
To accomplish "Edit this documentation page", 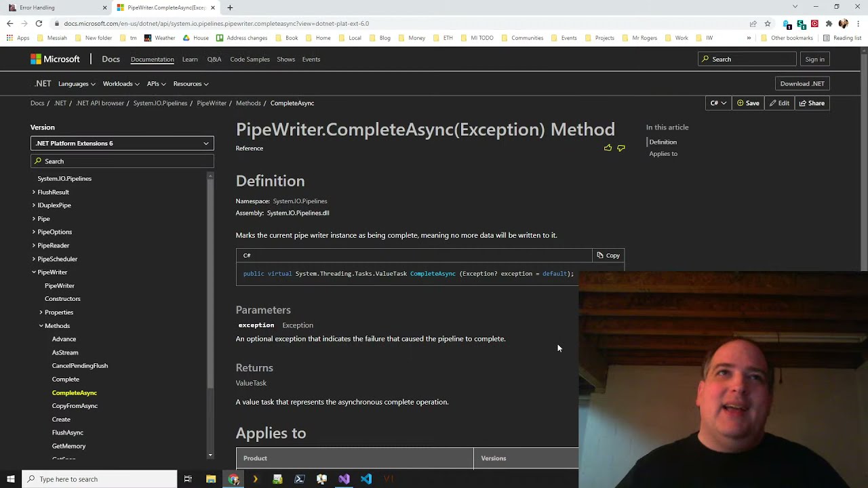I will pyautogui.click(x=779, y=103).
